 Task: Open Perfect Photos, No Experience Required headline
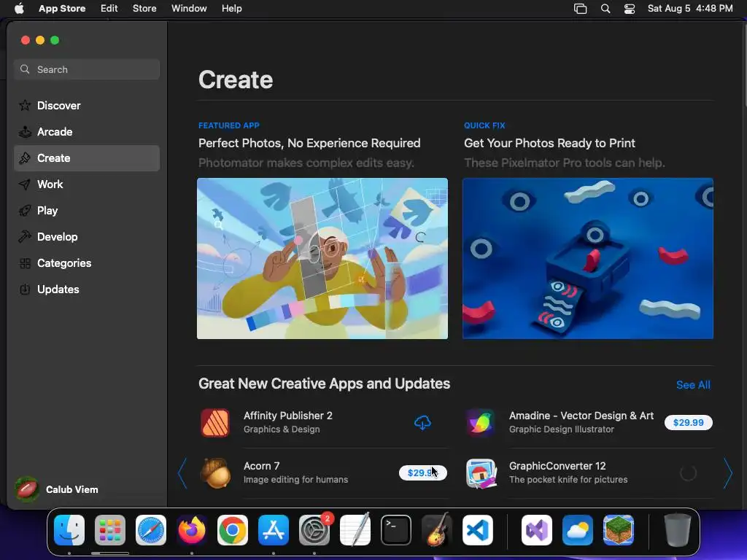tap(309, 144)
